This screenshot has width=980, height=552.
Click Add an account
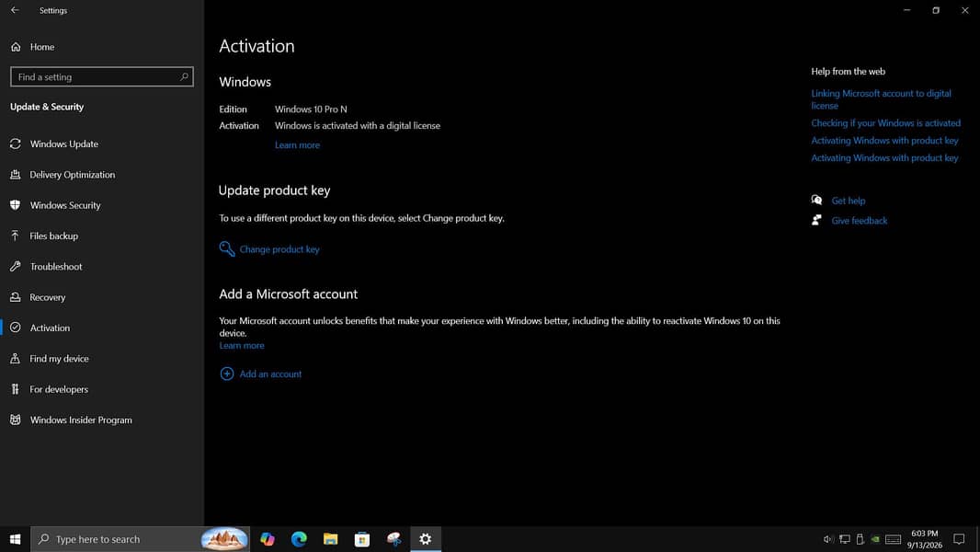270,374
